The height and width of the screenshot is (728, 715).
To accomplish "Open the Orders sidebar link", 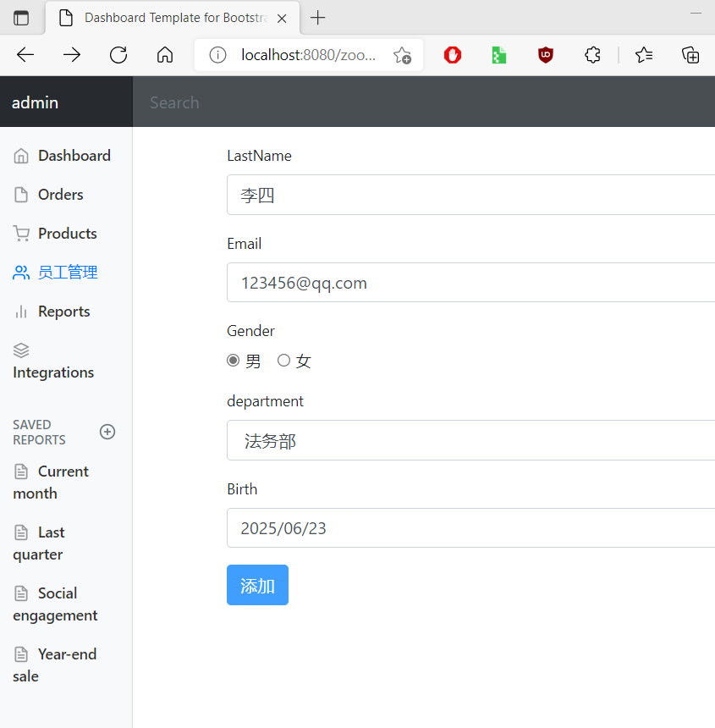I will [x=60, y=195].
